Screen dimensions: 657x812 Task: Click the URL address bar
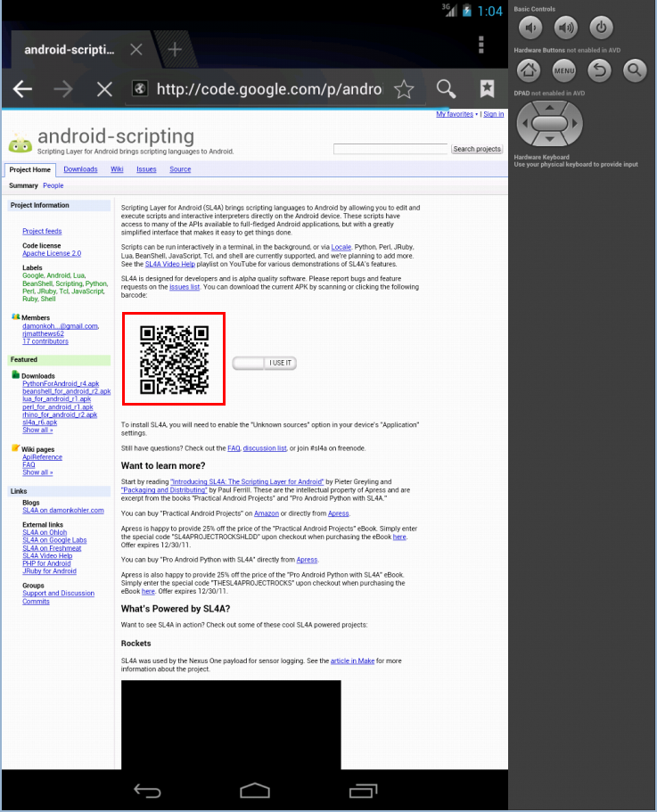(269, 89)
